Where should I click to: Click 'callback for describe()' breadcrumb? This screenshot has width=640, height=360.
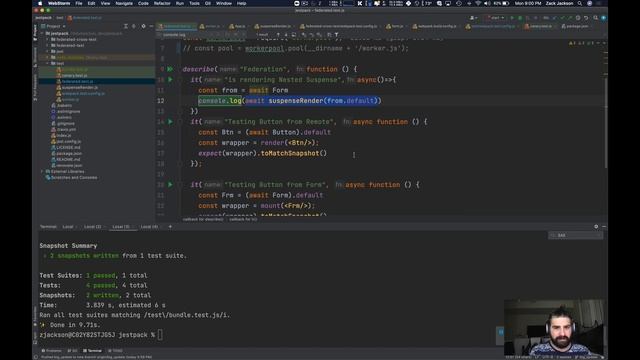tap(203, 219)
